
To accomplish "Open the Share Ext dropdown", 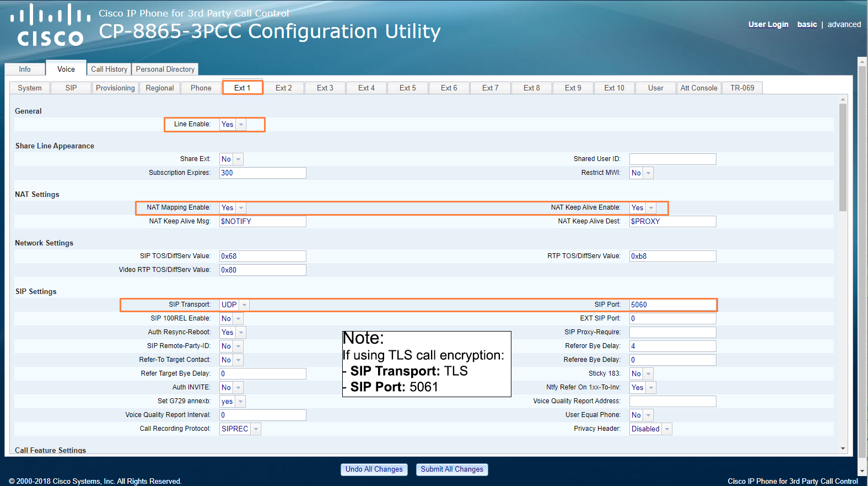I will (231, 159).
